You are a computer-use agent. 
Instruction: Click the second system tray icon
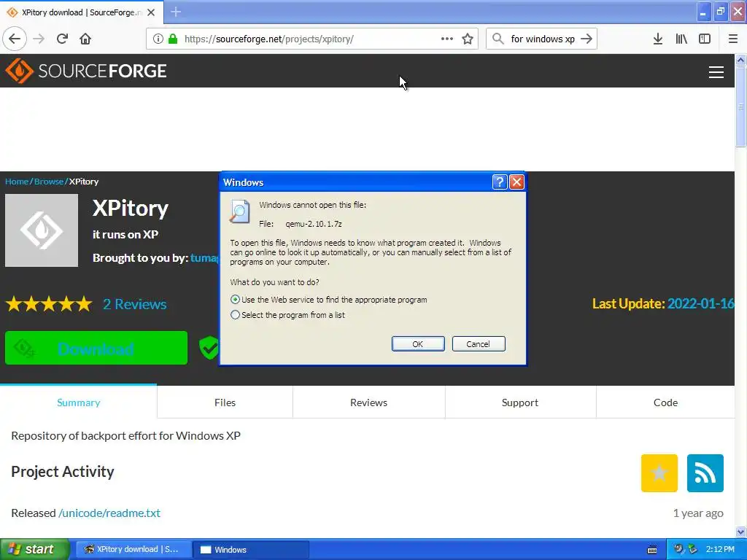693,549
